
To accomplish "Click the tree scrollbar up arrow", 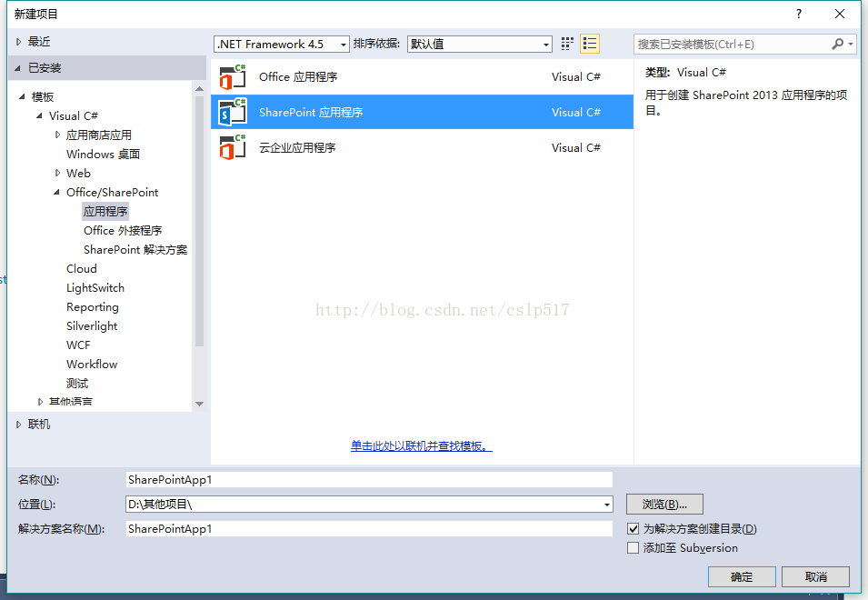I will [x=199, y=88].
